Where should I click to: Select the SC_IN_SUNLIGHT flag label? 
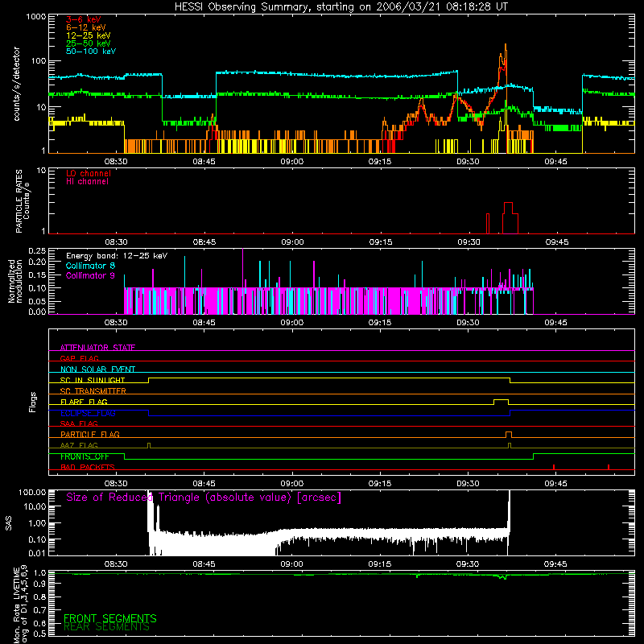93,380
